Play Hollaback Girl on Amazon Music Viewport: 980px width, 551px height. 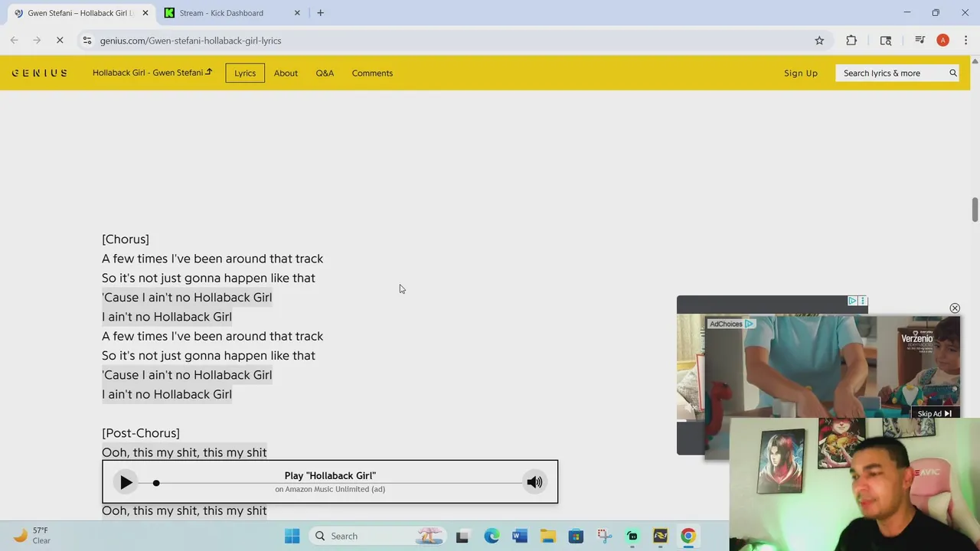[x=126, y=482]
